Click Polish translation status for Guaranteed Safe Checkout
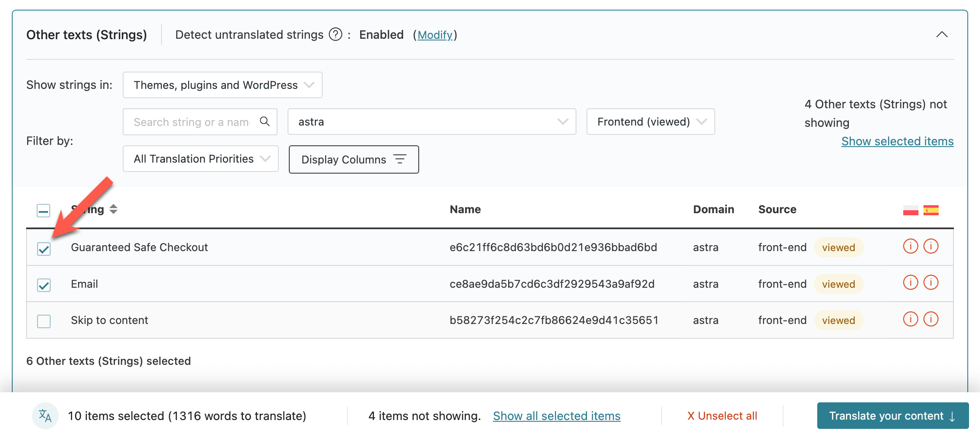Image resolution: width=980 pixels, height=439 pixels. [x=910, y=246]
